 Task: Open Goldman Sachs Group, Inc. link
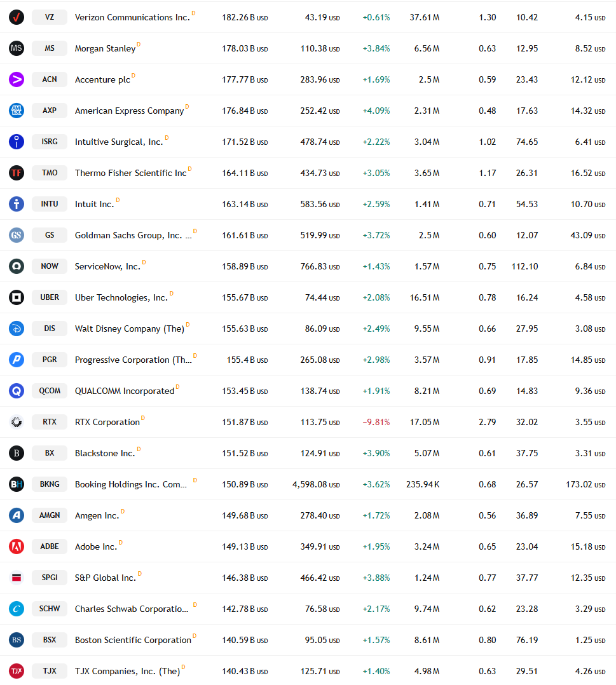click(x=133, y=236)
